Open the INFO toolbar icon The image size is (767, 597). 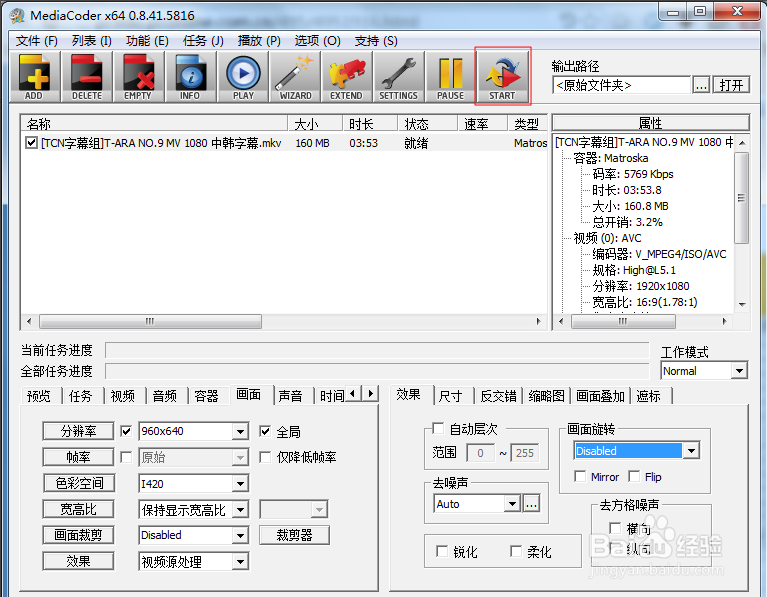[x=190, y=76]
